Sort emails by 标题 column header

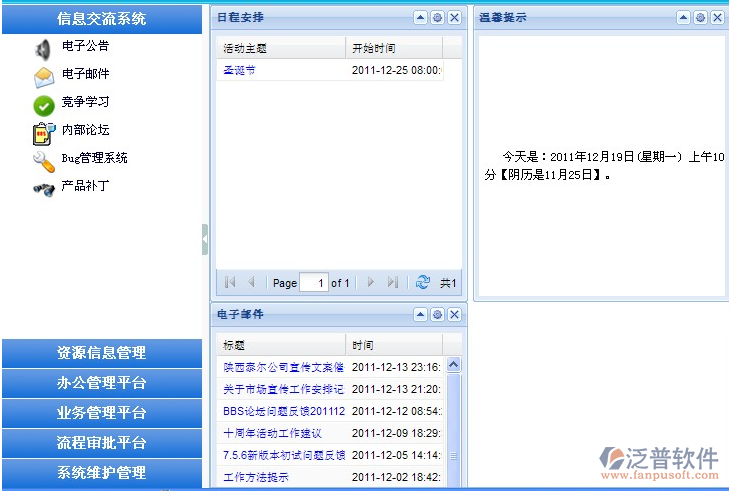pyautogui.click(x=281, y=345)
